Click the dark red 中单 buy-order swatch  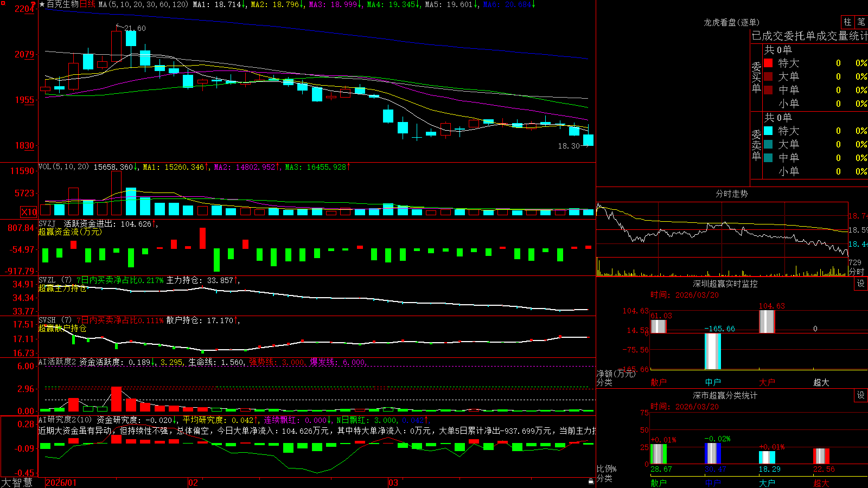768,90
